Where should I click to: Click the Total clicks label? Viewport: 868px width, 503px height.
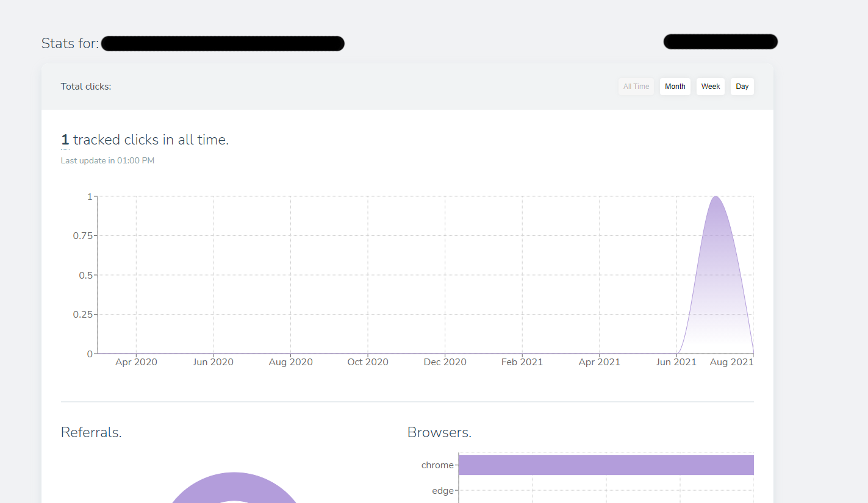(x=85, y=86)
